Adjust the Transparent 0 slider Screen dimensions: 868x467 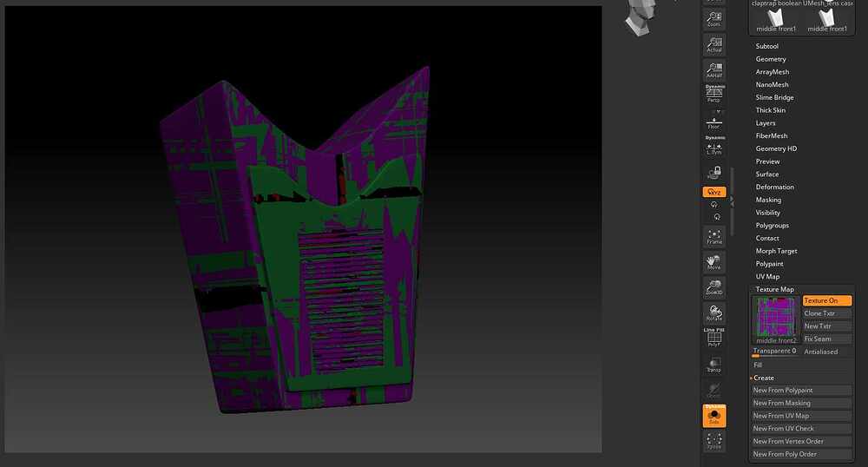775,352
